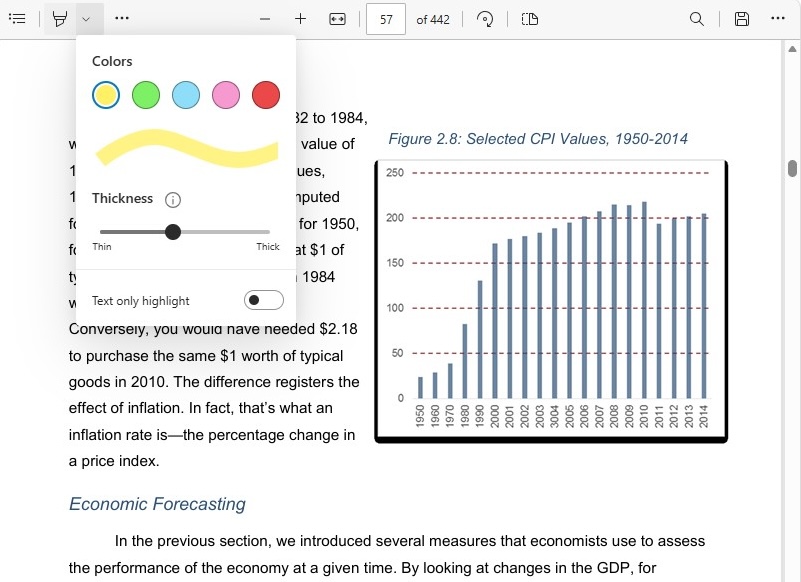This screenshot has width=801, height=582.
Task: Save the PDF document
Action: (x=742, y=19)
